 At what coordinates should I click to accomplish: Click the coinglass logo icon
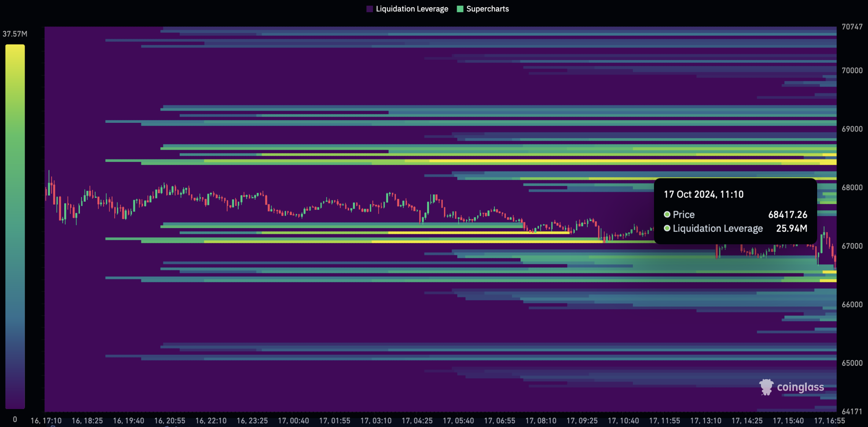[x=766, y=387]
